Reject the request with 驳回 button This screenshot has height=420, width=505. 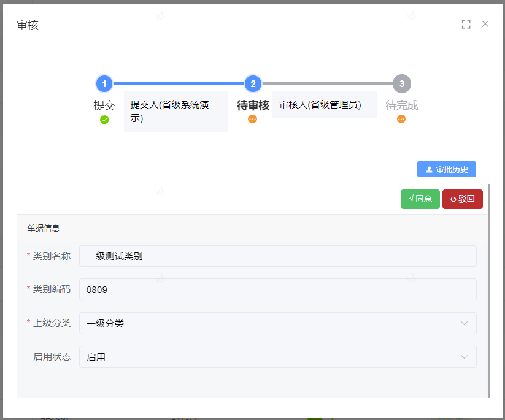pos(463,199)
